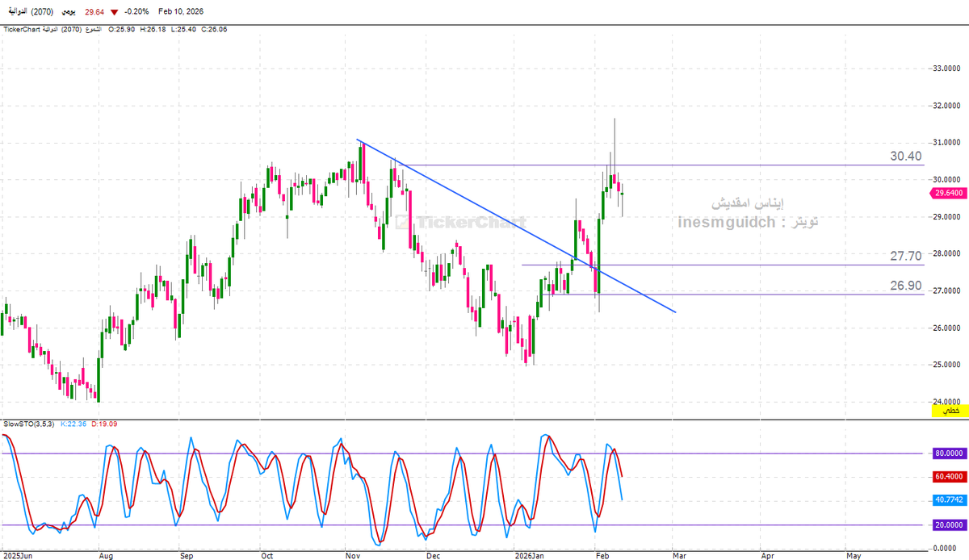The image size is (969, 560).
Task: Click the Nov time axis label
Action: click(x=351, y=555)
